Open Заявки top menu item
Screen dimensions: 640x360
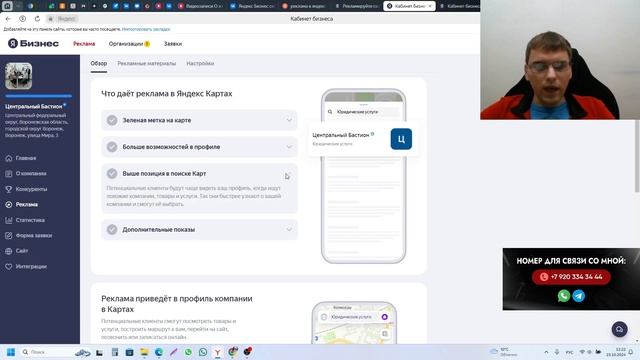pos(173,44)
